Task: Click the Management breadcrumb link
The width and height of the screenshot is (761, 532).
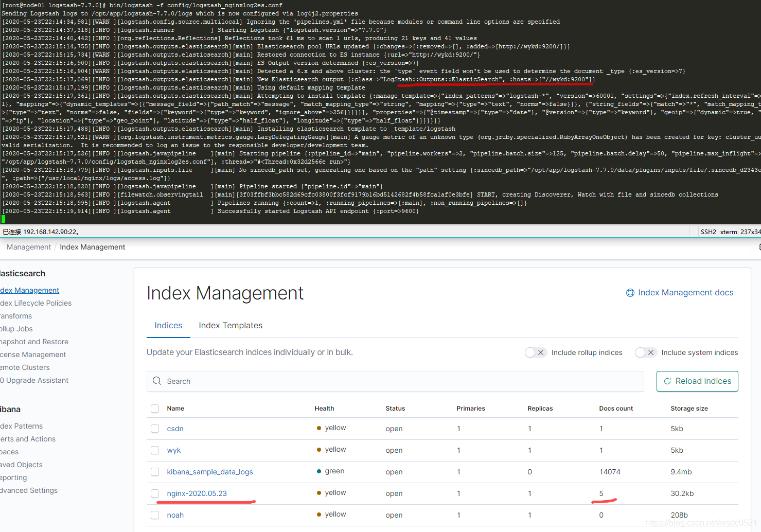Action: (x=29, y=247)
